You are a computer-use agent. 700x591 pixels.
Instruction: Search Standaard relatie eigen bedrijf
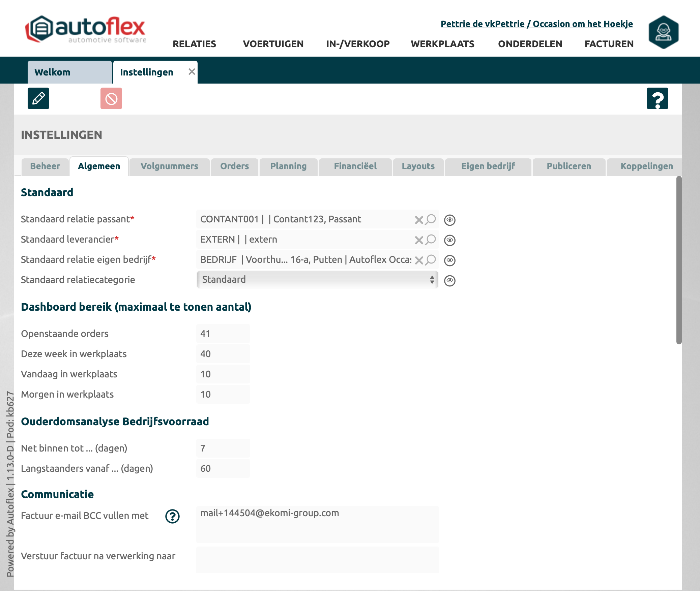coord(431,260)
